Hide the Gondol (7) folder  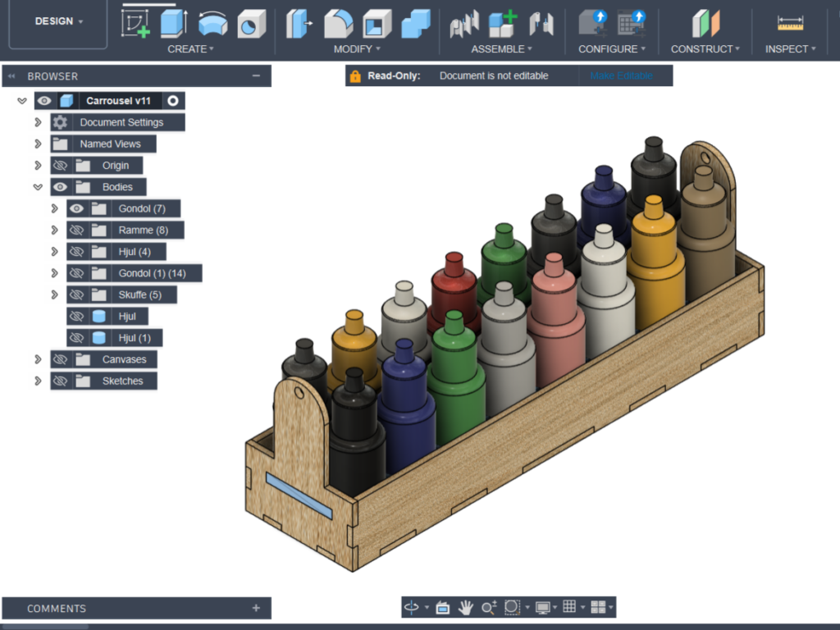pos(77,209)
